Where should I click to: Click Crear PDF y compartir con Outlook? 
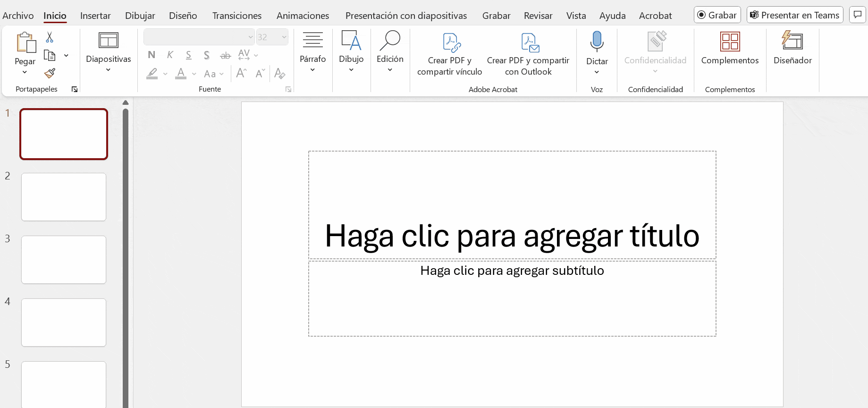528,54
